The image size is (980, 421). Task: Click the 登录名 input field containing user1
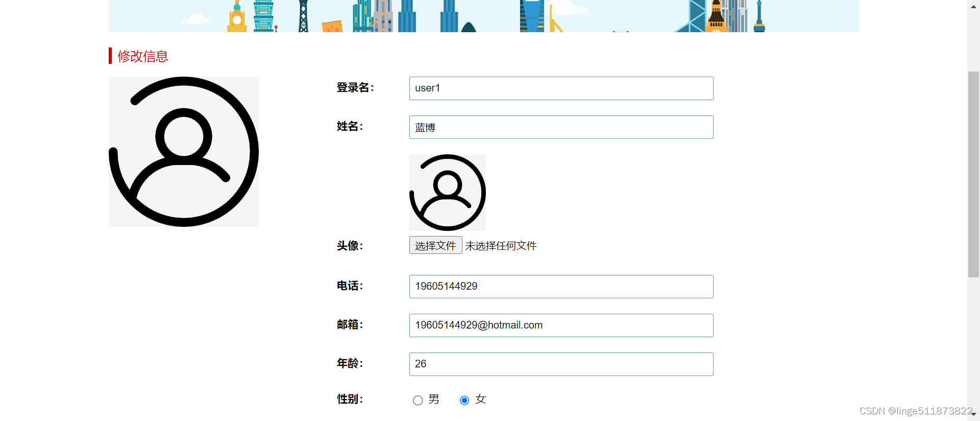(561, 88)
